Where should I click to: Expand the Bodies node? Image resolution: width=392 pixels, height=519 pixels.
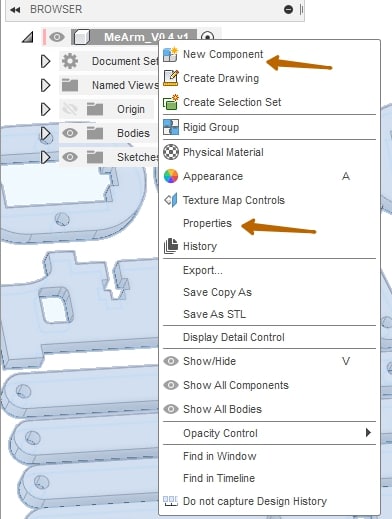tap(45, 133)
